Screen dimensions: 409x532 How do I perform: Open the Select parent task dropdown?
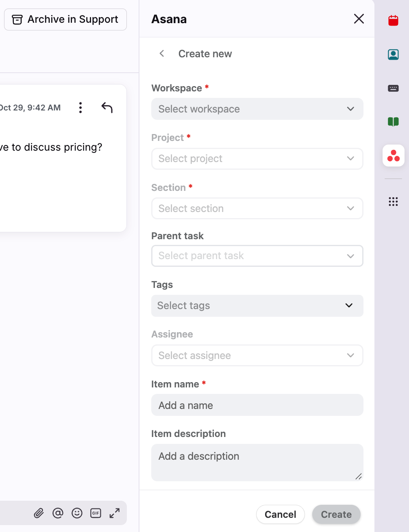tap(257, 256)
